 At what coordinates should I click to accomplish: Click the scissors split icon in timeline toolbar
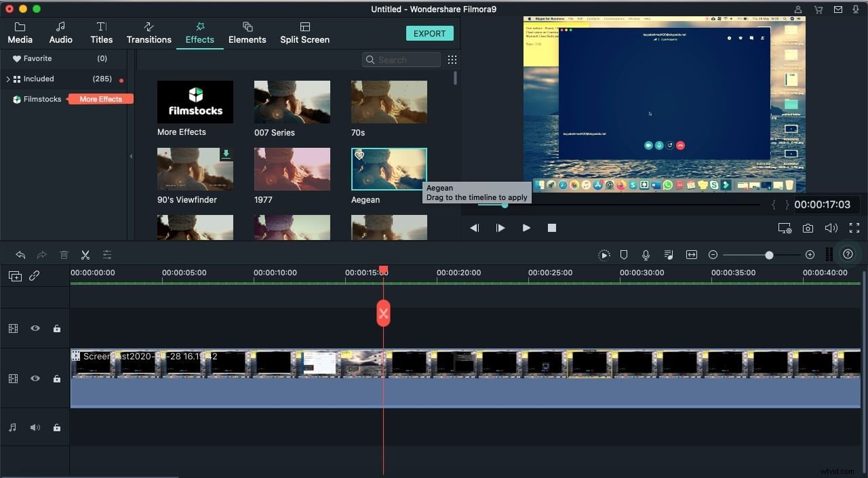pos(85,255)
